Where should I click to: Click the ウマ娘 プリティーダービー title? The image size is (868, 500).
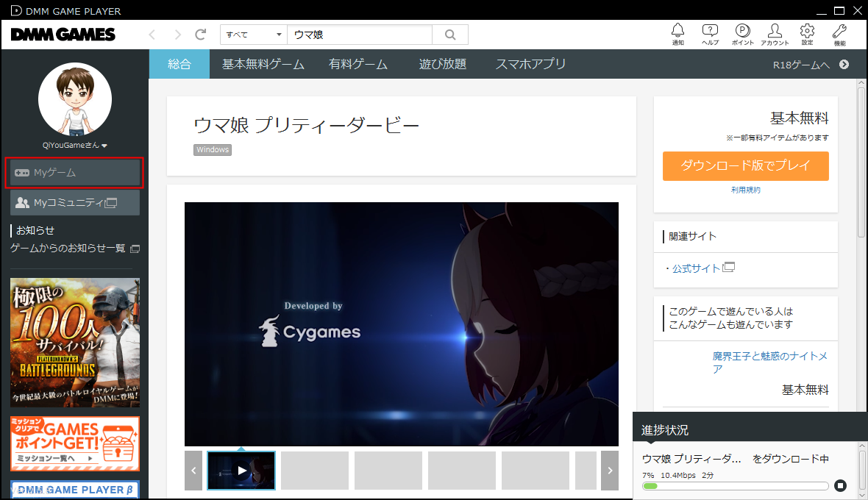click(306, 125)
